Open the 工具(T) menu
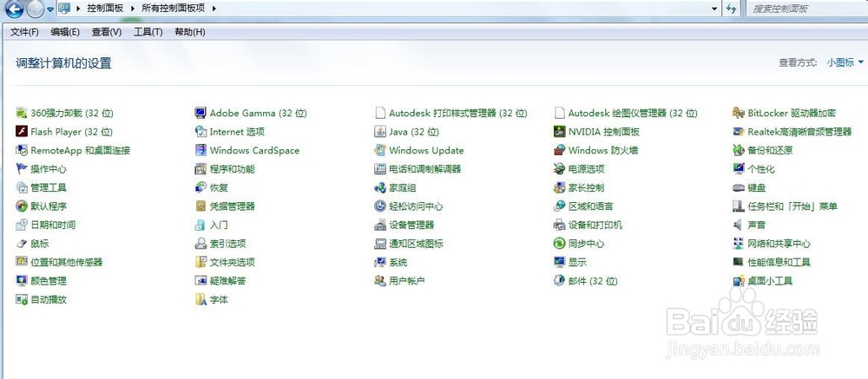Viewport: 868px width, 379px height. click(148, 32)
